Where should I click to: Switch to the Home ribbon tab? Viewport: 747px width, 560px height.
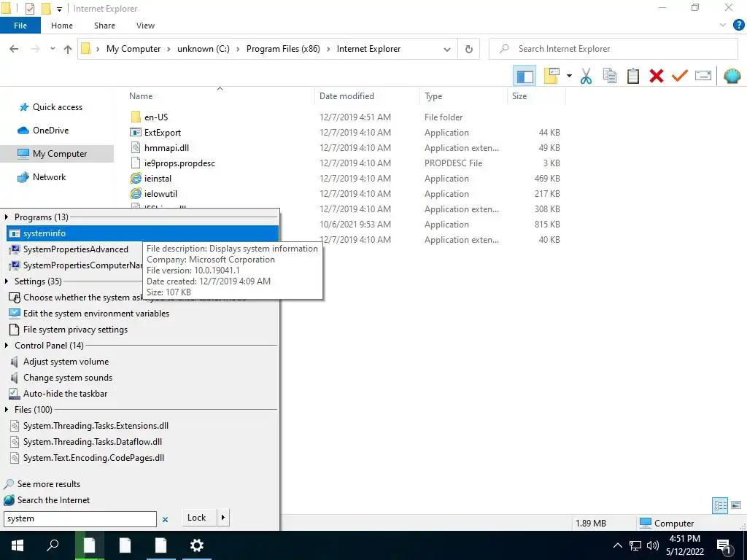pyautogui.click(x=62, y=26)
